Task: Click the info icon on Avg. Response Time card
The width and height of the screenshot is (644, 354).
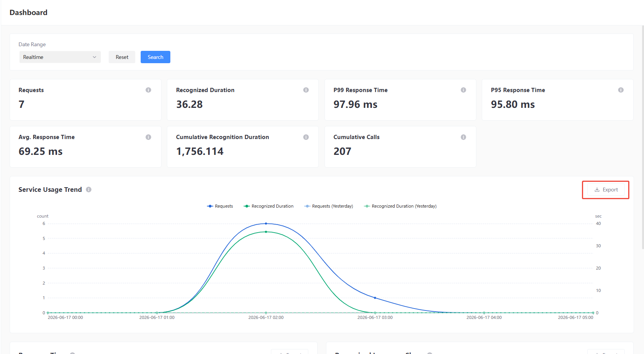Action: click(x=148, y=137)
